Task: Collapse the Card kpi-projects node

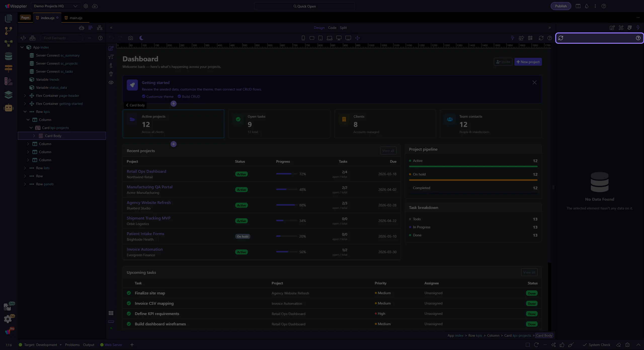Action: (31, 128)
